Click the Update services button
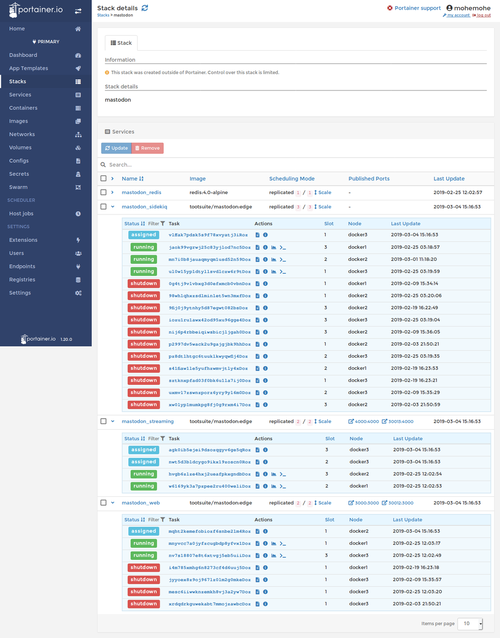Viewport: 500px width, 638px height. (116, 148)
